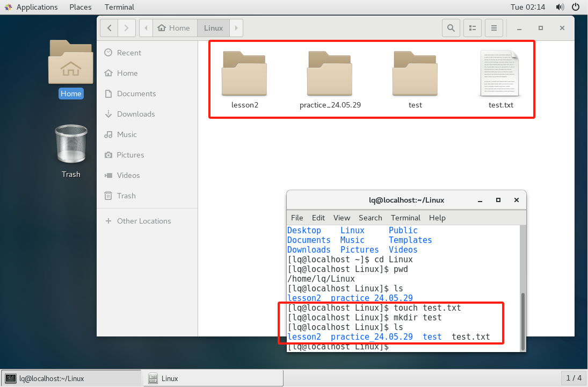Click the Trash desktop icon
The image size is (588, 387).
pyautogui.click(x=71, y=144)
